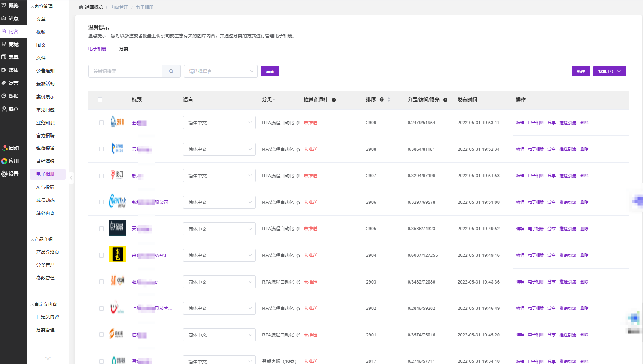Open the 请选择语言 language dropdown
The width and height of the screenshot is (643, 364).
(220, 71)
